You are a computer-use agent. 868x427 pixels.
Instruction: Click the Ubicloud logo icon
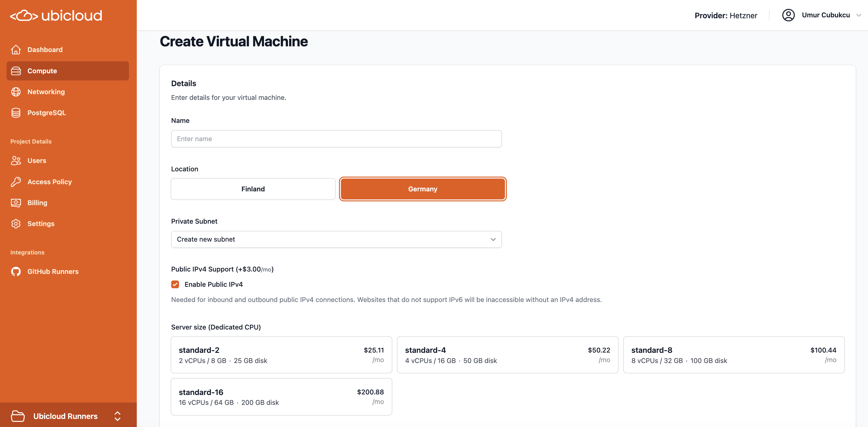click(24, 16)
